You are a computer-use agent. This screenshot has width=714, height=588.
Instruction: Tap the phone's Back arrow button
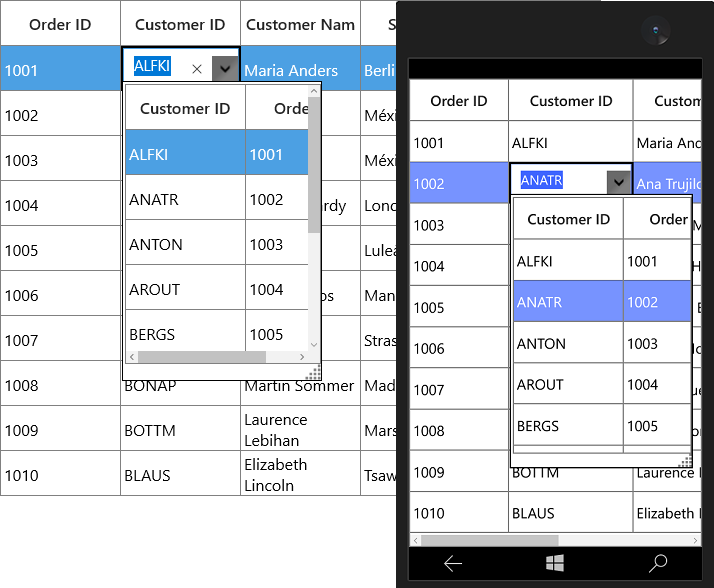click(x=453, y=563)
